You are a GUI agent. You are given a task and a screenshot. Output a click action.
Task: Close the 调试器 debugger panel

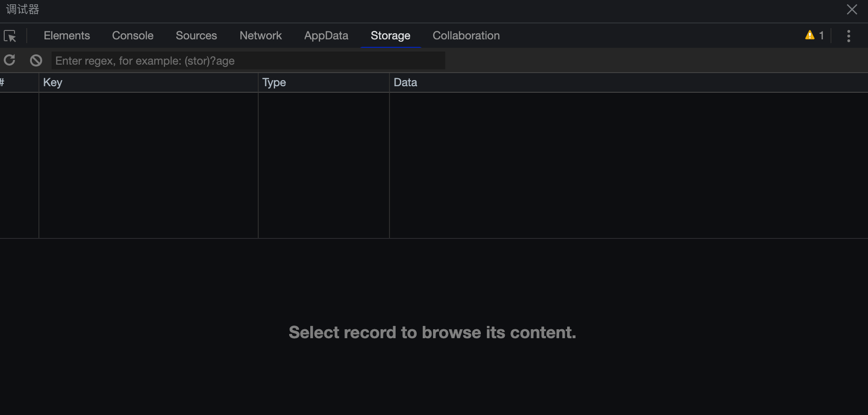(852, 10)
